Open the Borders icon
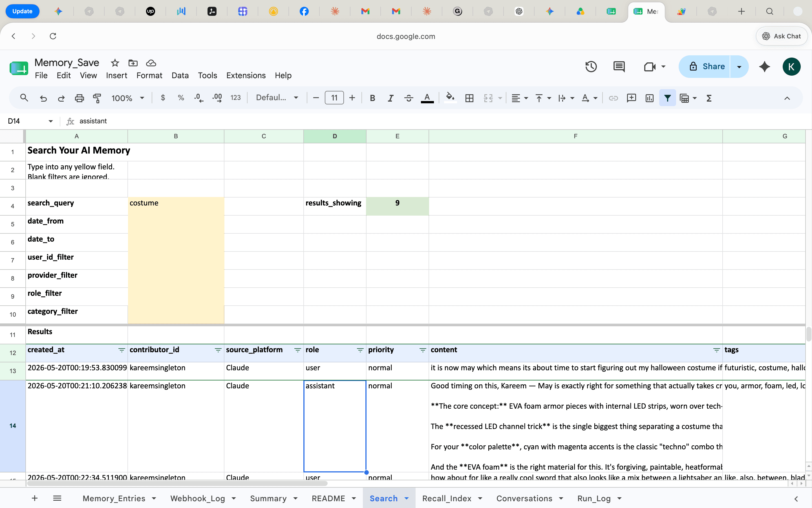This screenshot has width=812, height=508. tap(469, 98)
